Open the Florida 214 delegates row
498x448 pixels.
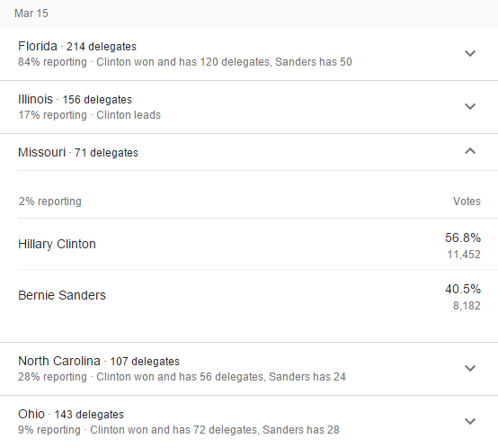249,54
